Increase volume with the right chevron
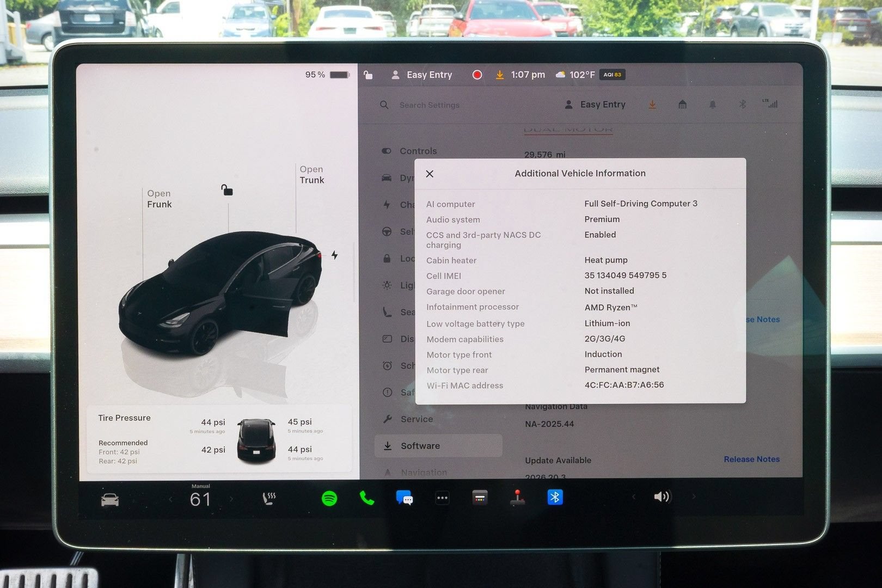Image resolution: width=882 pixels, height=588 pixels. tap(694, 497)
